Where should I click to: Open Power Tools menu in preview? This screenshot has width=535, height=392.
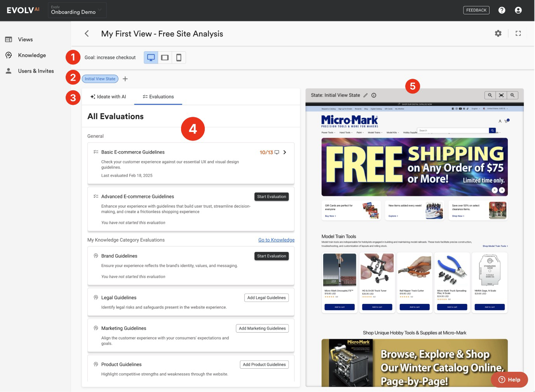coord(328,133)
